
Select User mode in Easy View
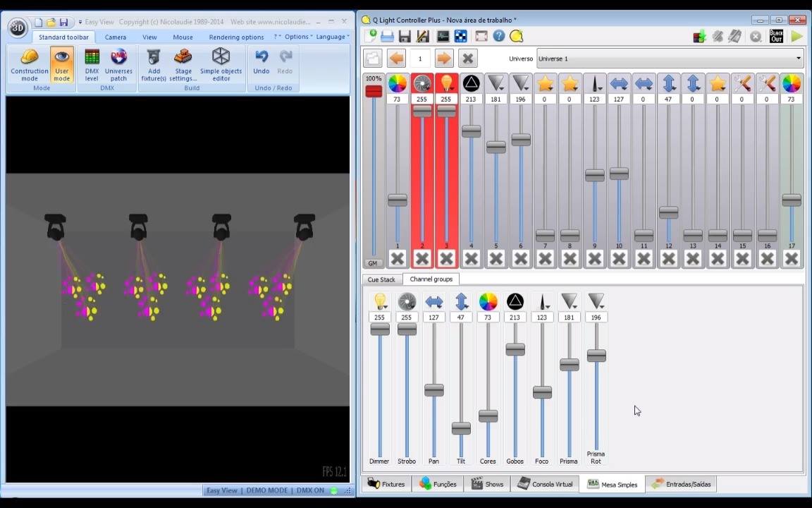pyautogui.click(x=61, y=65)
